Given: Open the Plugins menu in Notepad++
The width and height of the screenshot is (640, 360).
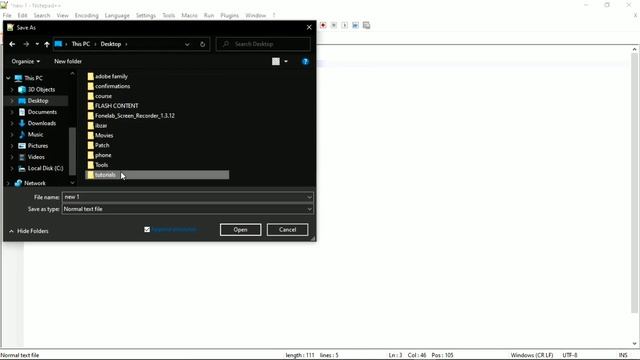Looking at the screenshot, I should (x=229, y=16).
